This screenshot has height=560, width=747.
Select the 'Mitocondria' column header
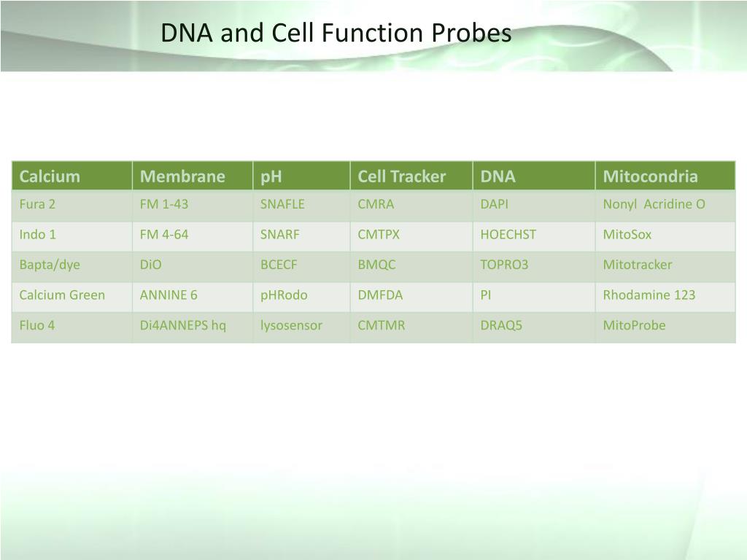click(665, 176)
